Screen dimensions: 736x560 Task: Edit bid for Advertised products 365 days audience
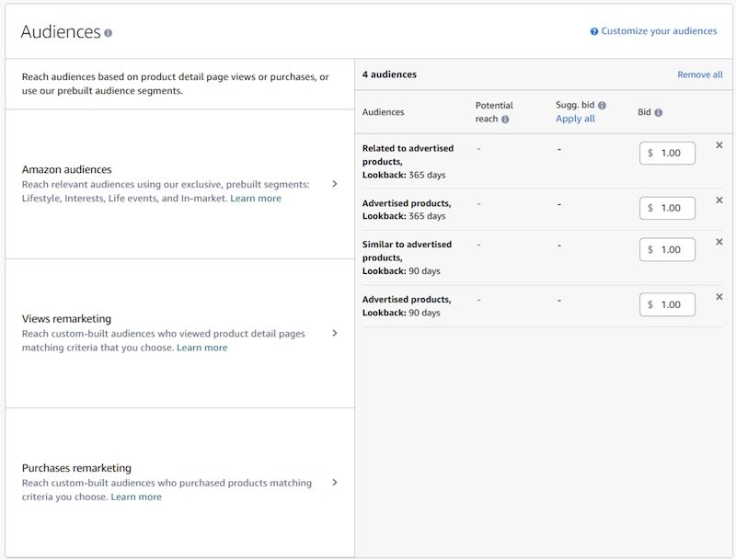(x=667, y=208)
